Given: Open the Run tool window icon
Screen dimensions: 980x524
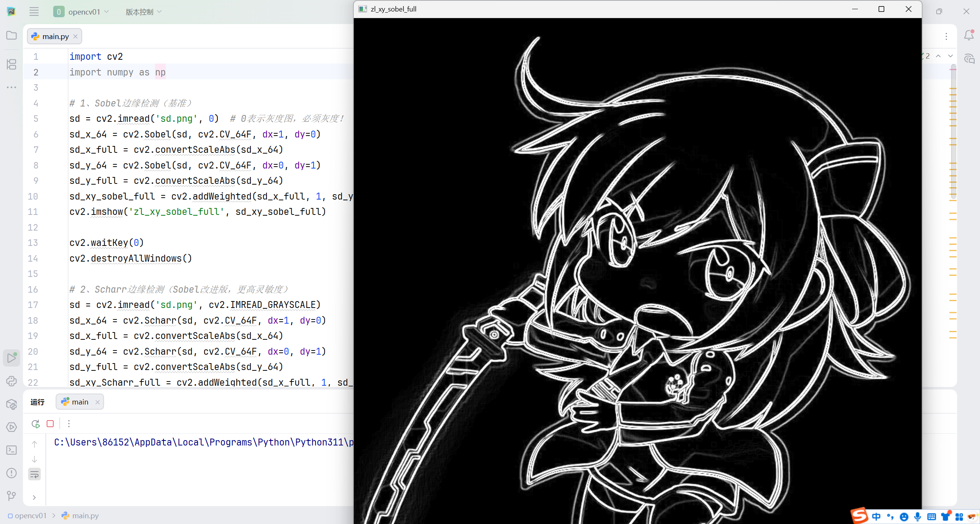Looking at the screenshot, I should pos(11,358).
